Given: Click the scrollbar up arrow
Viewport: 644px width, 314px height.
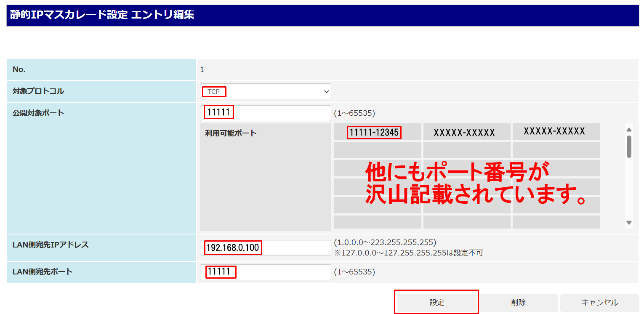Looking at the screenshot, I should pyautogui.click(x=629, y=129).
